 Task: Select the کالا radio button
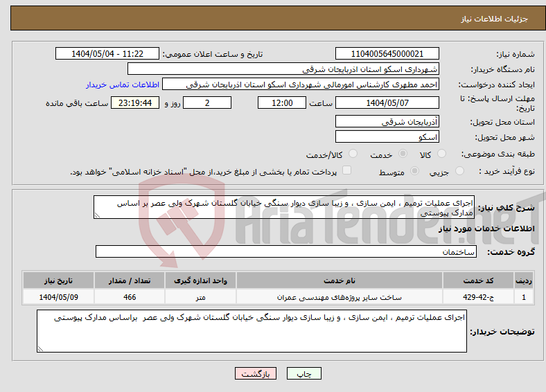(441, 154)
